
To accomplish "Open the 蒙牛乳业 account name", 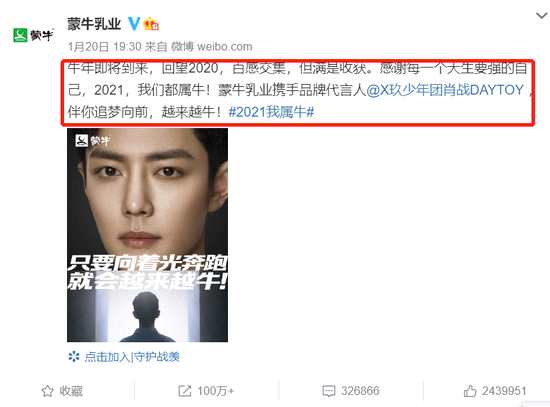I will 94,24.
